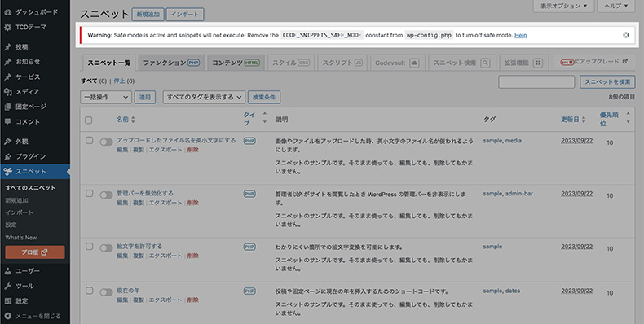Focus the snippet search input field
Screen dimensions: 644x324
pyautogui.click(x=536, y=81)
